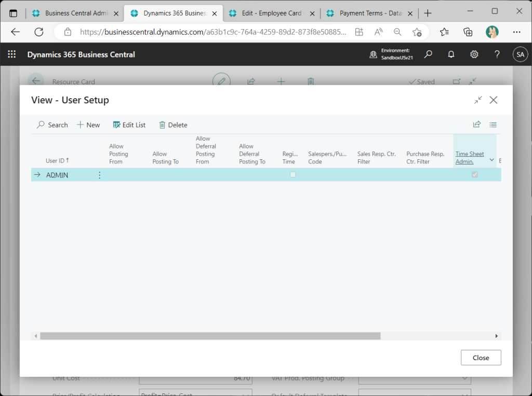The height and width of the screenshot is (396, 532).
Task: Click the Resource Card edit pencil icon
Action: coord(221,80)
